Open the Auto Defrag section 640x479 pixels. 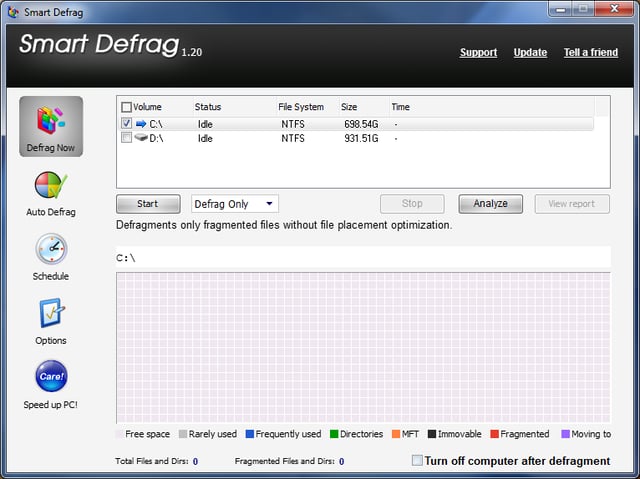pyautogui.click(x=51, y=194)
